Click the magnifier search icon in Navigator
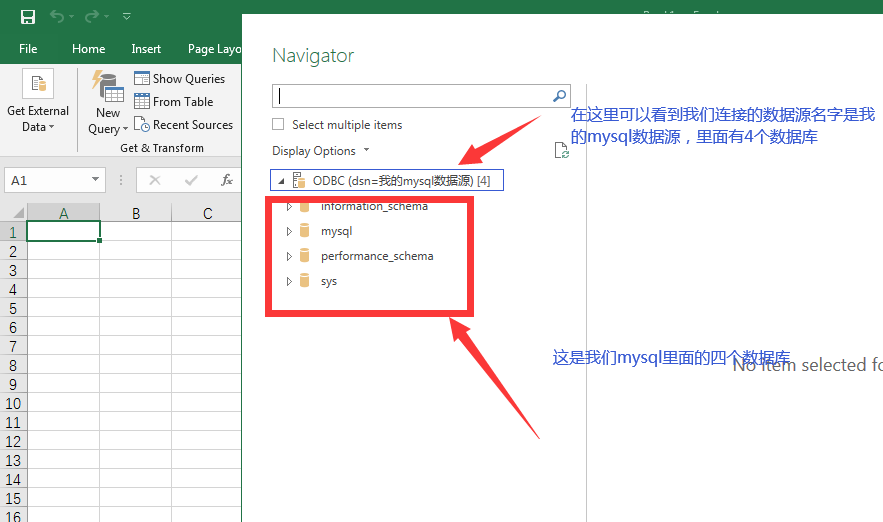 [x=559, y=96]
